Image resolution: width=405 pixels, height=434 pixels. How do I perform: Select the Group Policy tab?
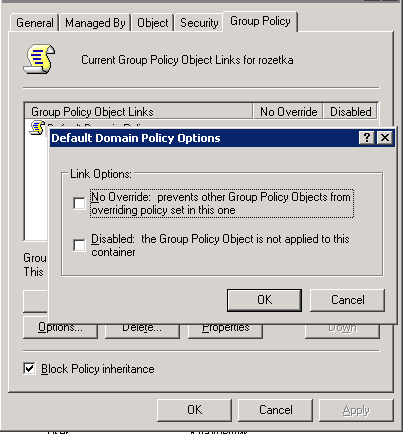click(260, 21)
